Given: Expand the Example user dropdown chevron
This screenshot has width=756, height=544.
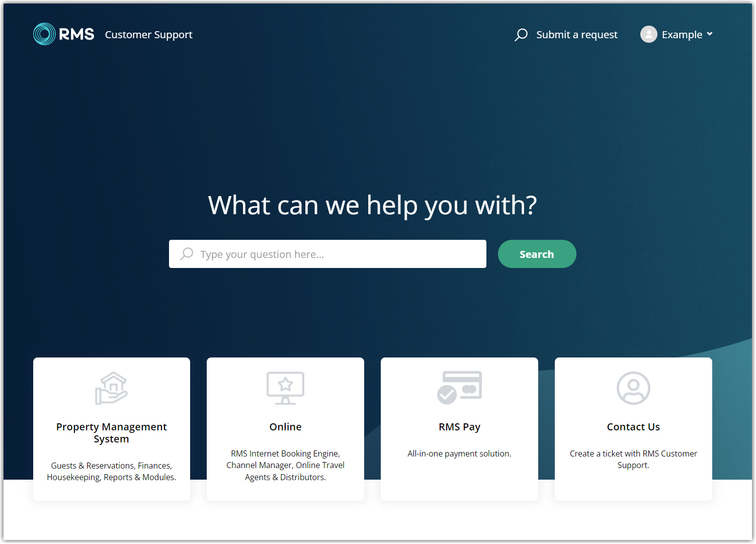Looking at the screenshot, I should [710, 34].
